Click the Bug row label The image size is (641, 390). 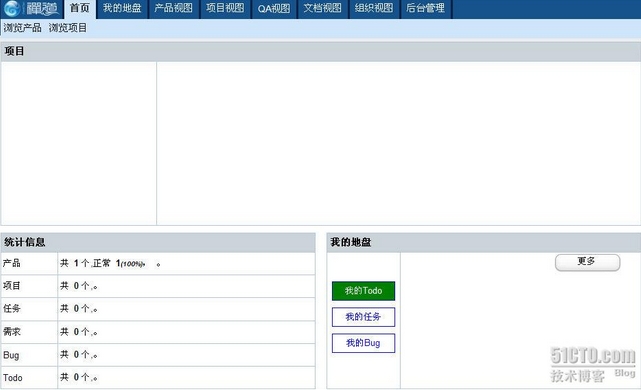(x=11, y=355)
